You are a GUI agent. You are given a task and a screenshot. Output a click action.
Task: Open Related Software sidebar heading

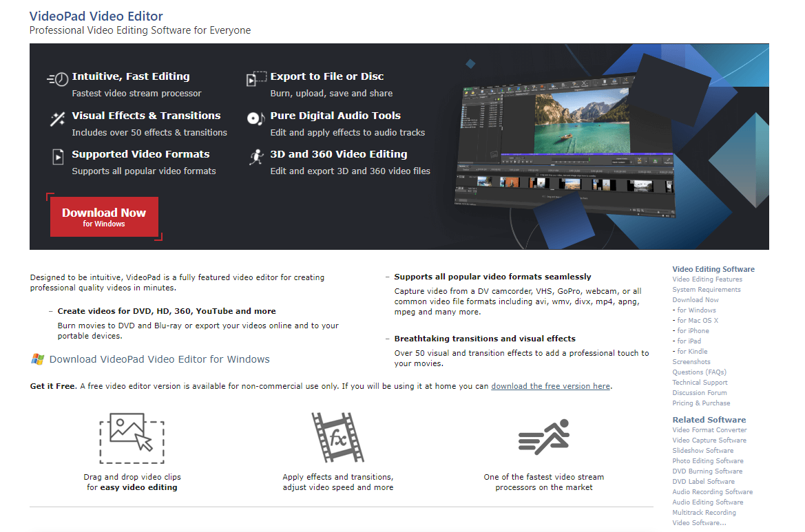click(709, 420)
